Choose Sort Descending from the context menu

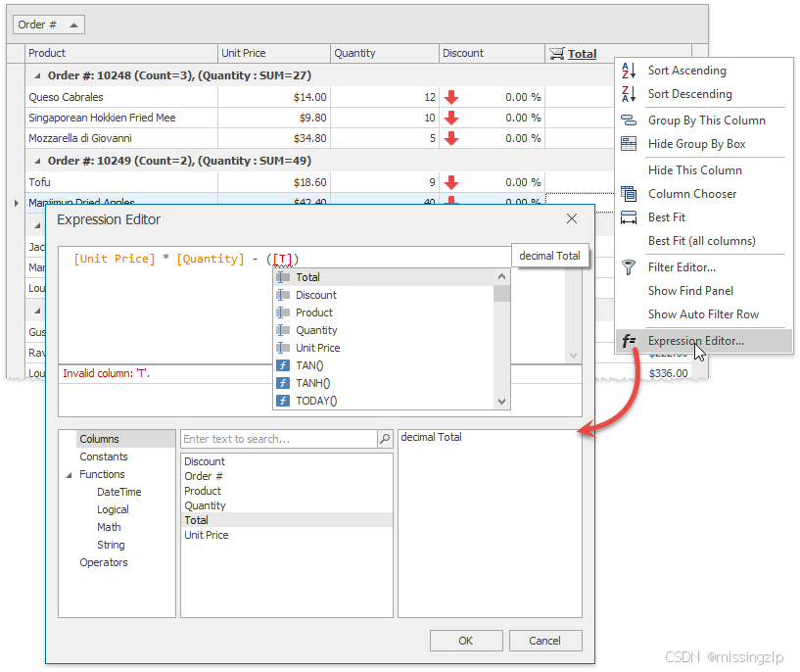[689, 94]
